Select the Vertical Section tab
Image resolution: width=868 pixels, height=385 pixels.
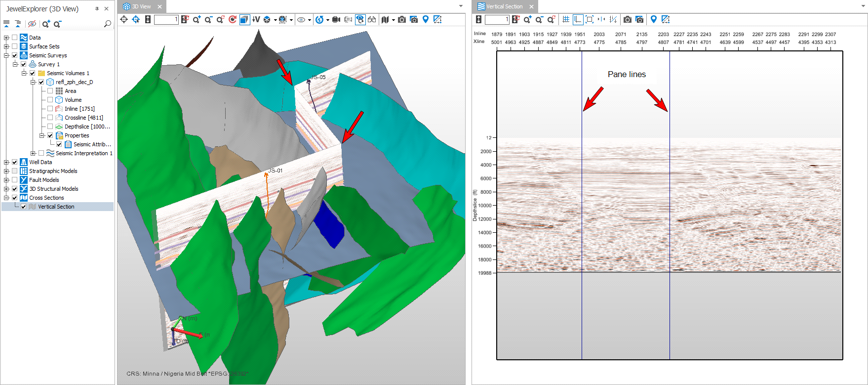(x=504, y=6)
